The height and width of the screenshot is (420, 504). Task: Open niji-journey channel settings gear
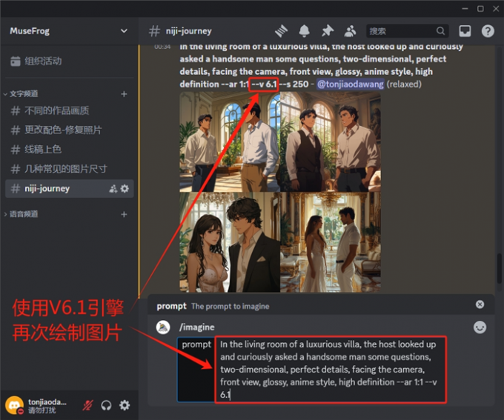pyautogui.click(x=125, y=189)
